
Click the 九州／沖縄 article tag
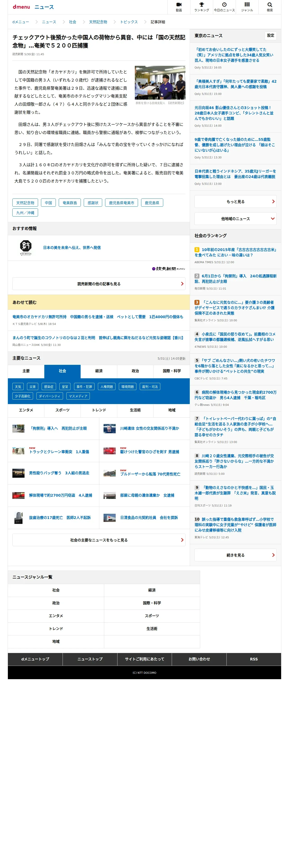click(x=25, y=213)
